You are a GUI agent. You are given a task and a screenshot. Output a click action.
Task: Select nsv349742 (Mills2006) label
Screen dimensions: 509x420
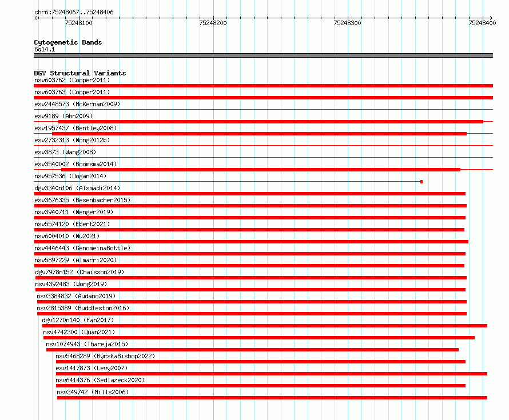[93, 392]
